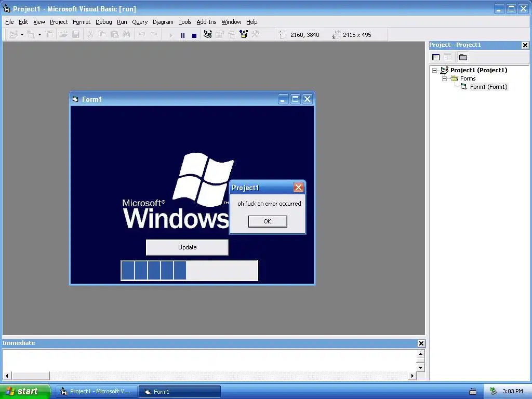Maximize the Form1 window

(x=295, y=99)
